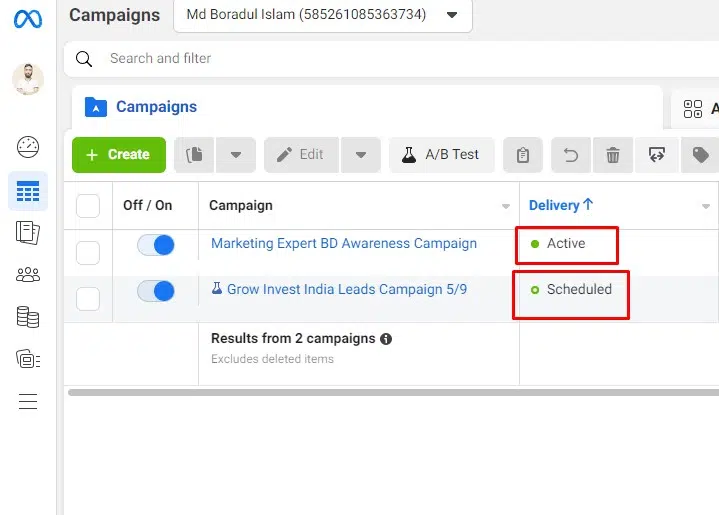Expand the Edit button dropdown arrow

click(x=361, y=155)
